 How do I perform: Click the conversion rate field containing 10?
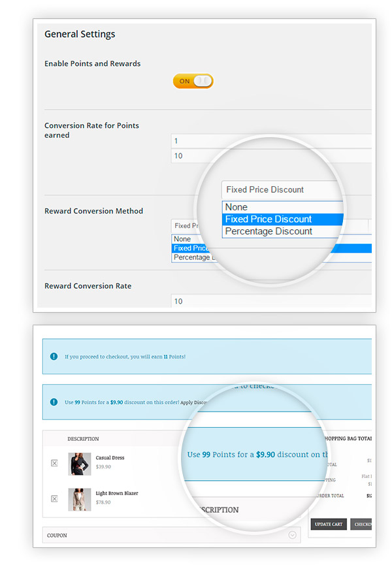point(271,155)
